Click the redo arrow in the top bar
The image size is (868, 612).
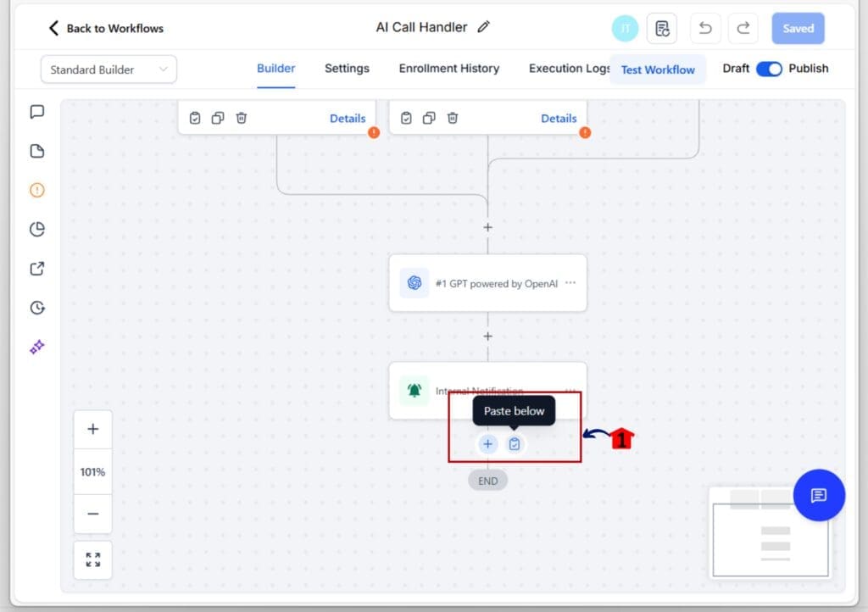click(743, 28)
